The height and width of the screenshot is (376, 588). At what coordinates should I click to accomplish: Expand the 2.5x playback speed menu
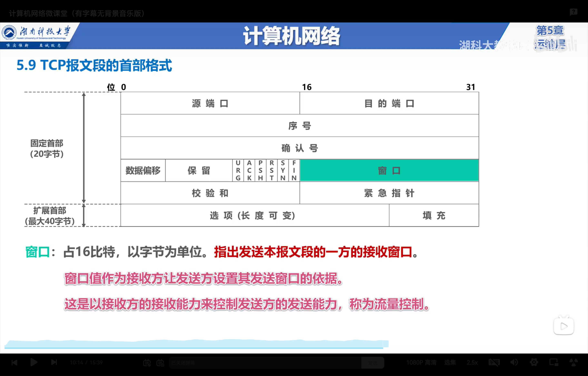point(472,362)
